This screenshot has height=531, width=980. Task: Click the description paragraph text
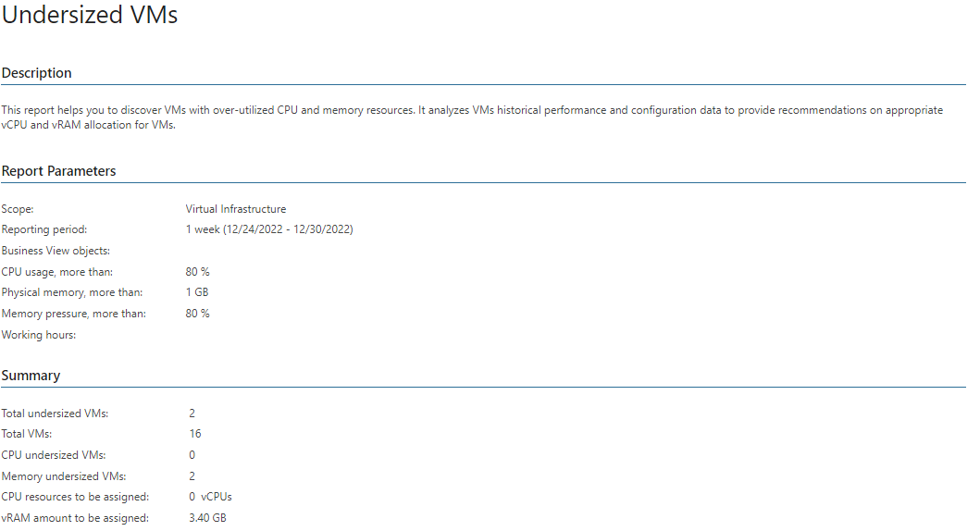[472, 117]
